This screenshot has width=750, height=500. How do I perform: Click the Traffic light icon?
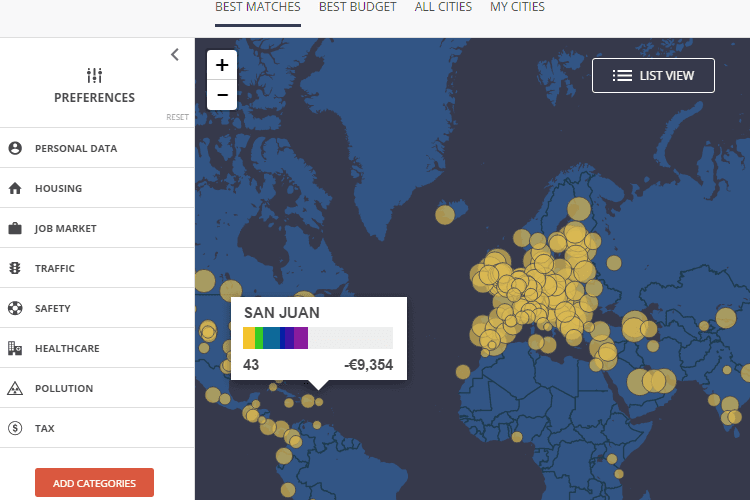click(x=15, y=268)
